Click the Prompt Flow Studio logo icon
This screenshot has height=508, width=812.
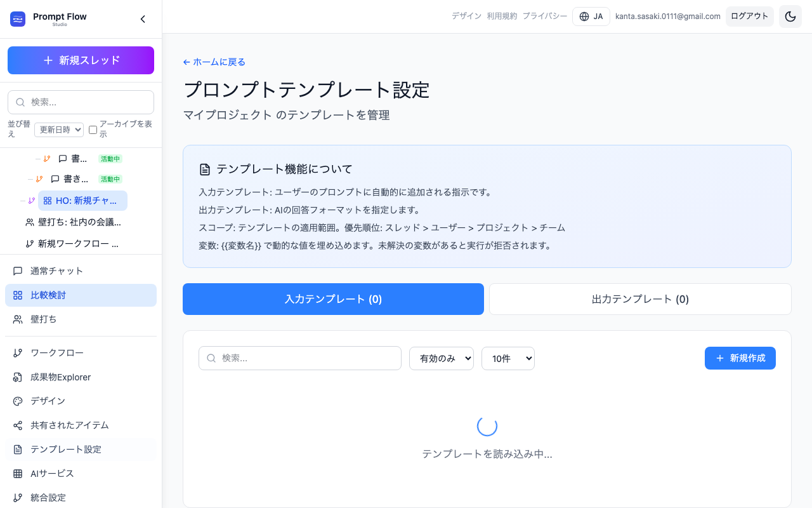18,19
